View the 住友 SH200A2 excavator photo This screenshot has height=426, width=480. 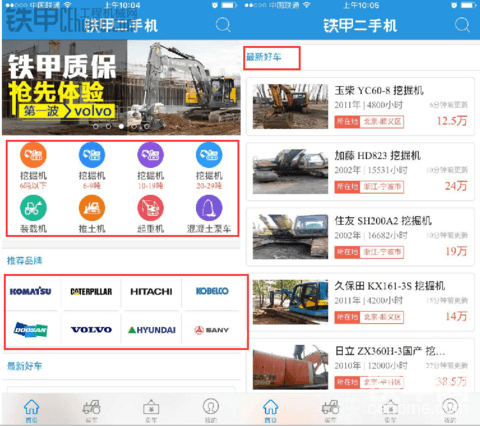coord(290,237)
